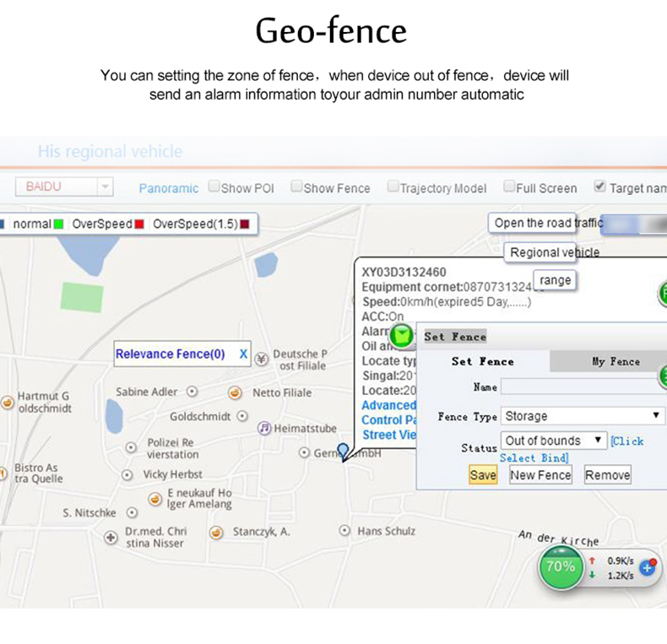Screen dimensions: 667x644
Task: Click the Netto Filiale restaurant icon
Action: click(235, 392)
